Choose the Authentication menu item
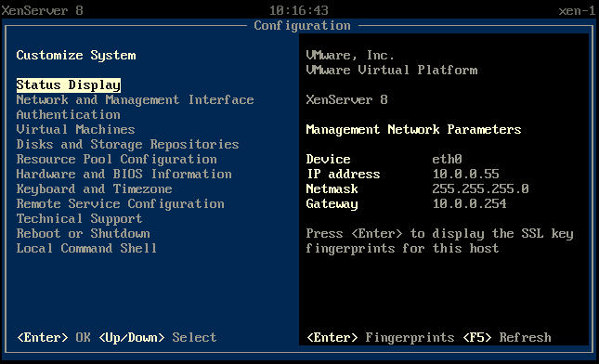Image resolution: width=599 pixels, height=364 pixels. pyautogui.click(x=69, y=114)
